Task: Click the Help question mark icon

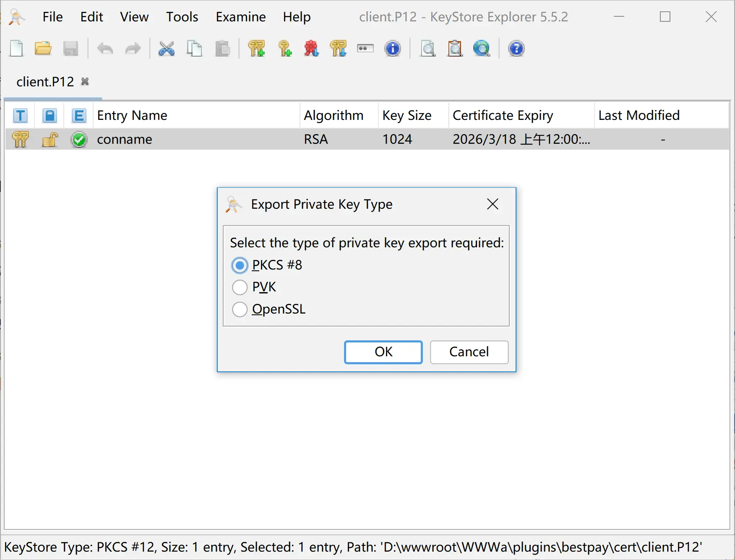Action: click(x=516, y=49)
